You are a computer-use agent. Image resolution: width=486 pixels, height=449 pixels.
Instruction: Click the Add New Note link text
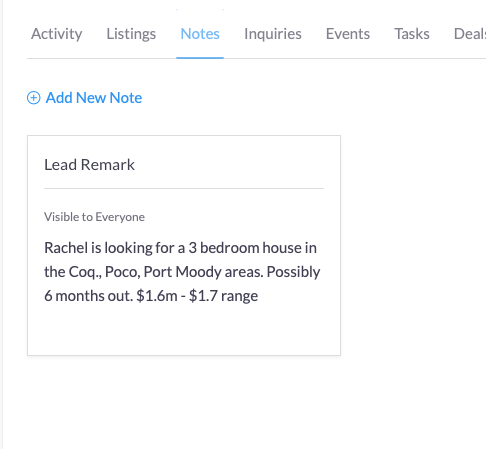[94, 98]
